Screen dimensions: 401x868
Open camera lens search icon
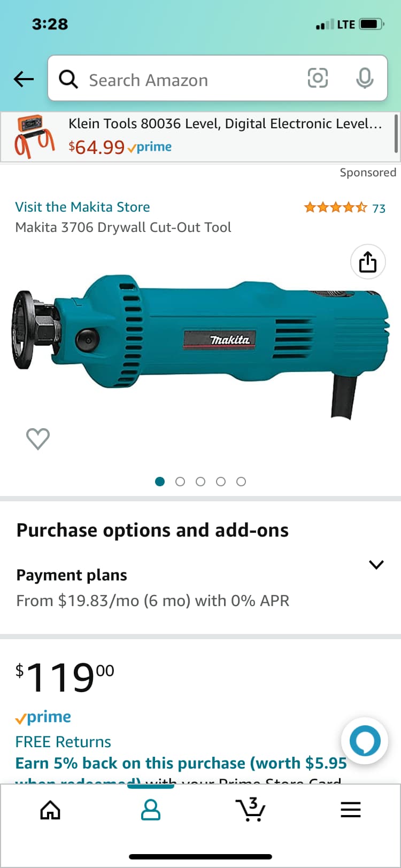318,79
